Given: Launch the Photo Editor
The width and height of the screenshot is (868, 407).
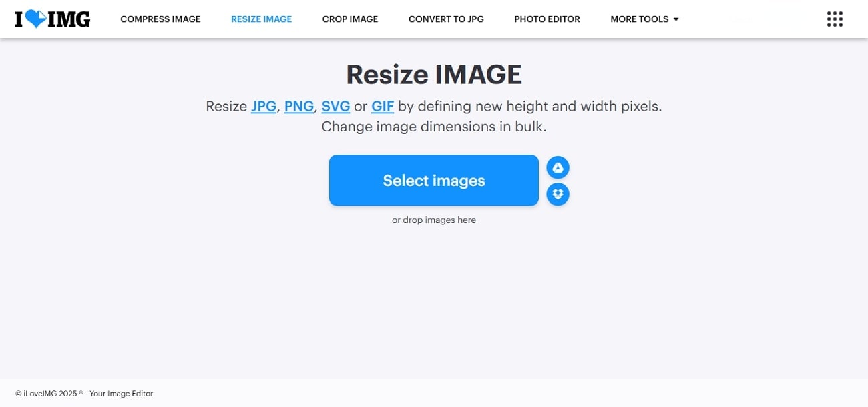Looking at the screenshot, I should [x=547, y=19].
